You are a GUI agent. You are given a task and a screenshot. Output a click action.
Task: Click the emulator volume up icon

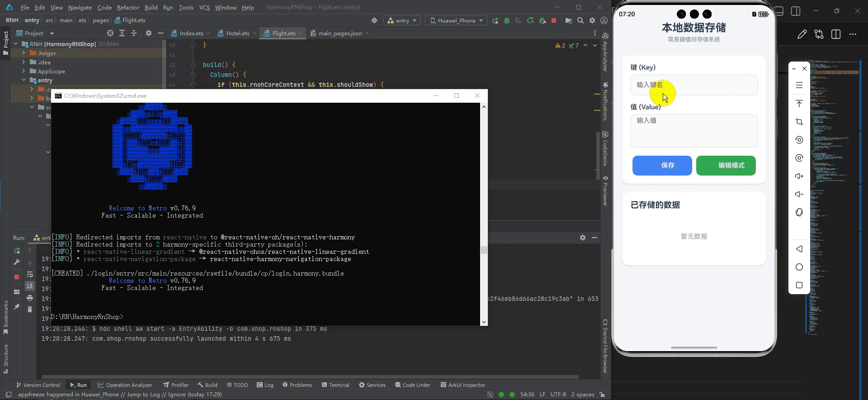pos(799,176)
